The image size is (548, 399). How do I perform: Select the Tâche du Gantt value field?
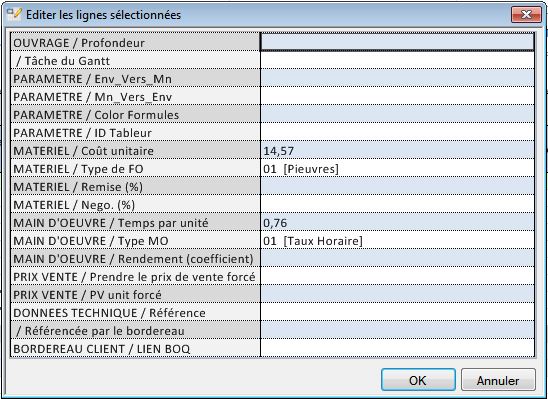coord(397,60)
